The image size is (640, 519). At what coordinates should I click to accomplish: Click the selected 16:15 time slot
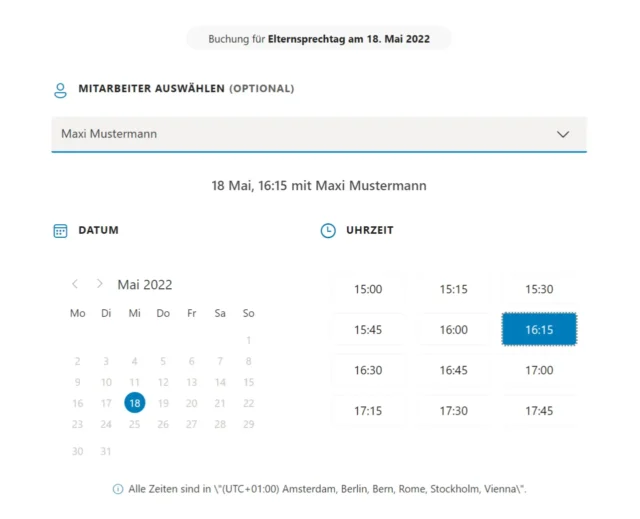tap(539, 330)
